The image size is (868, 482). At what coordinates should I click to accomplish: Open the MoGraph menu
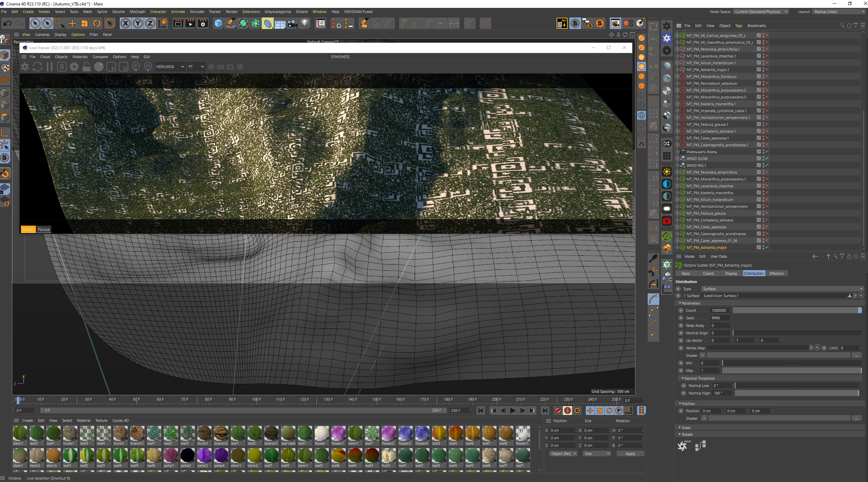(137, 12)
